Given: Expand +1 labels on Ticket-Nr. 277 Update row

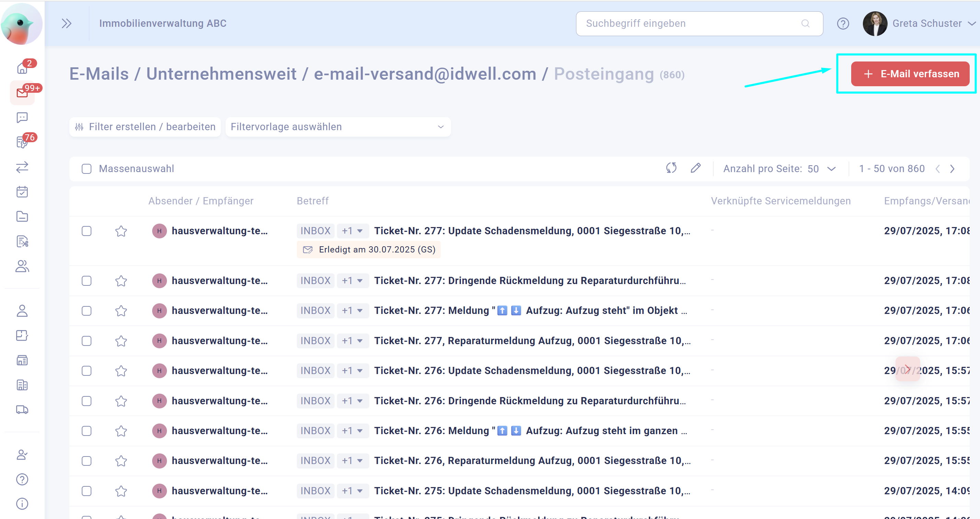Looking at the screenshot, I should 352,231.
